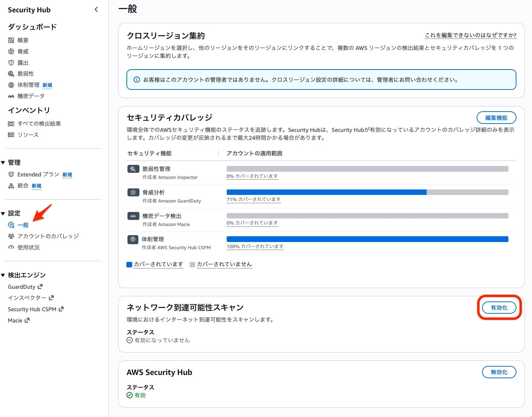Viewport: 532px width, 417px height.
Task: Click the 体制管理 CSPM row icon
Action: coord(133,239)
